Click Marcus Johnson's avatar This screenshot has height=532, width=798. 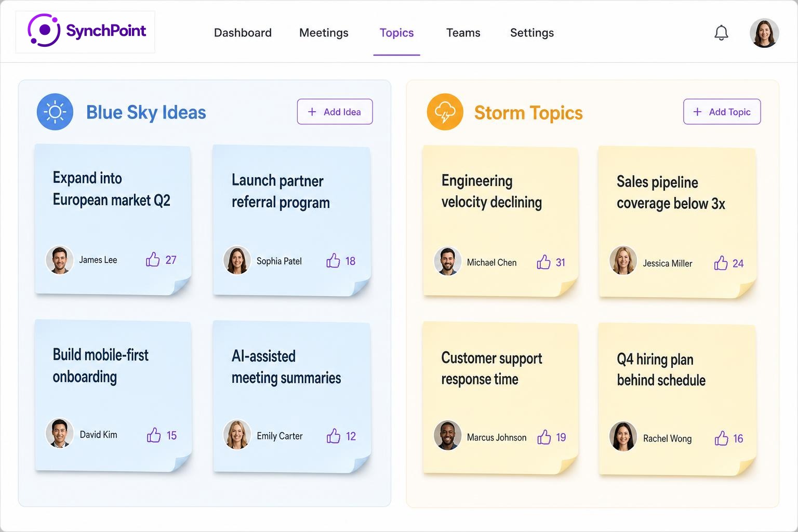coord(447,435)
